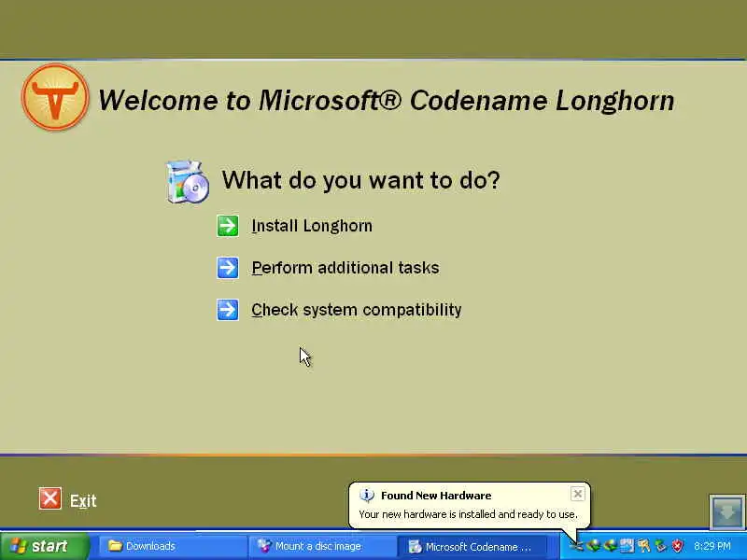
Task: Click the "What do you want to do?" heading
Action: (361, 180)
